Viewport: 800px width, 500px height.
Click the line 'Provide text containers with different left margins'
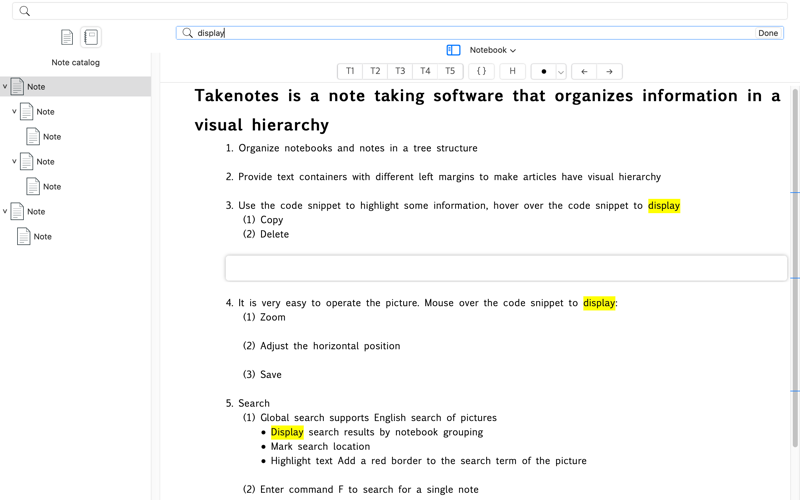pos(449,177)
